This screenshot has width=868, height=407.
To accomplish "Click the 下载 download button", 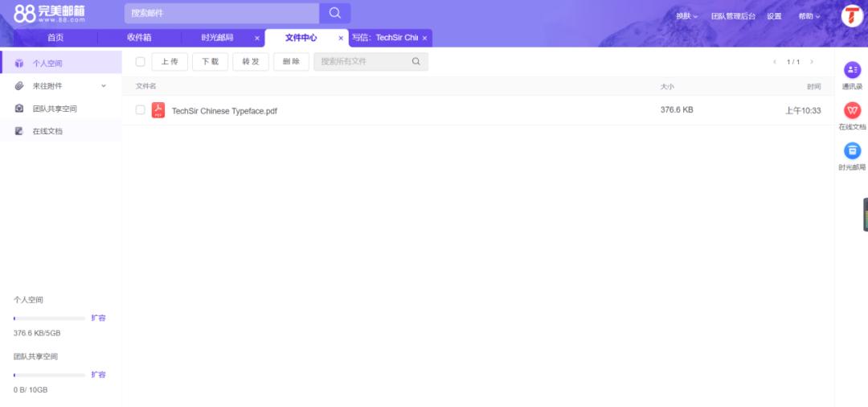I will (211, 61).
